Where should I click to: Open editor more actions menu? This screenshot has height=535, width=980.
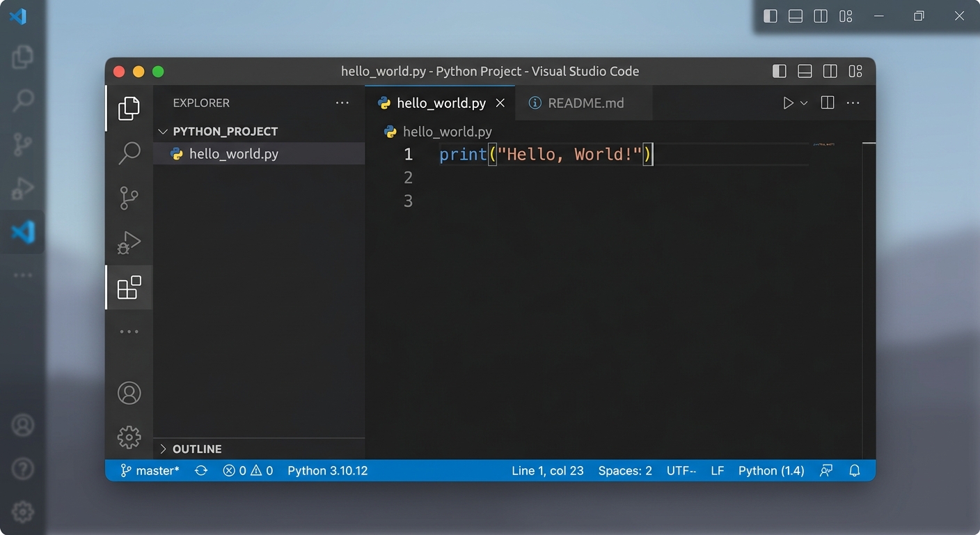(x=853, y=103)
